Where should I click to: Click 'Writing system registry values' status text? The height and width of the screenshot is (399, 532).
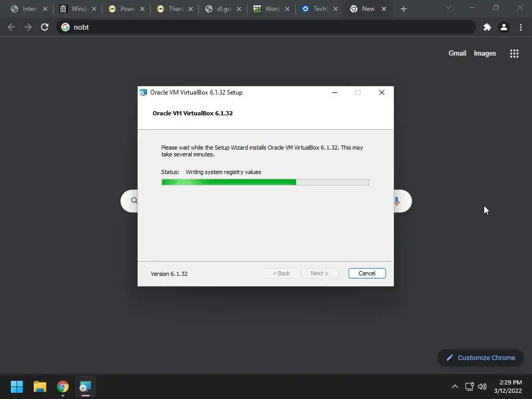[223, 172]
